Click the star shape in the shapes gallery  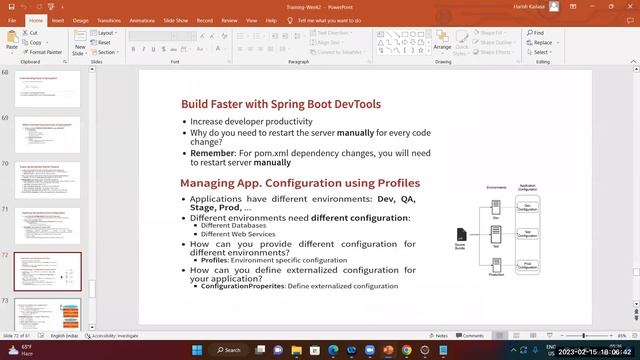pyautogui.click(x=420, y=50)
